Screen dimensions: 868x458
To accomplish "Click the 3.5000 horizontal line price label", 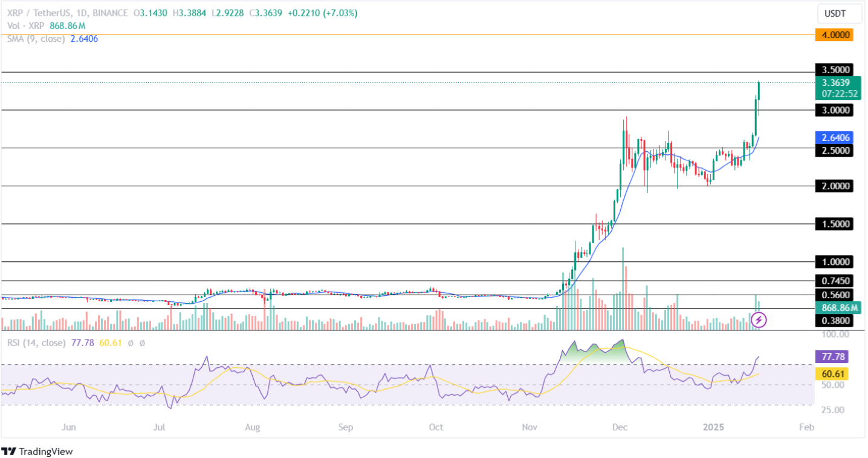I will (834, 70).
